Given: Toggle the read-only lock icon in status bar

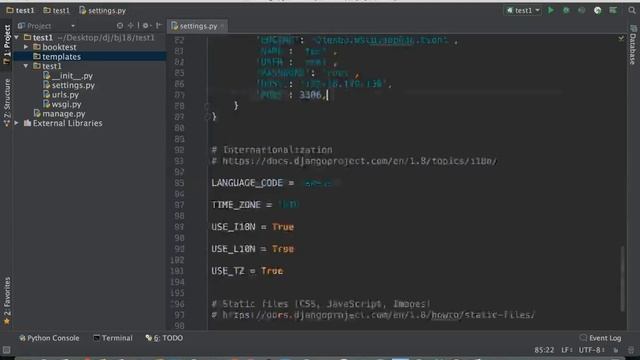Looking at the screenshot, I should click(x=616, y=350).
